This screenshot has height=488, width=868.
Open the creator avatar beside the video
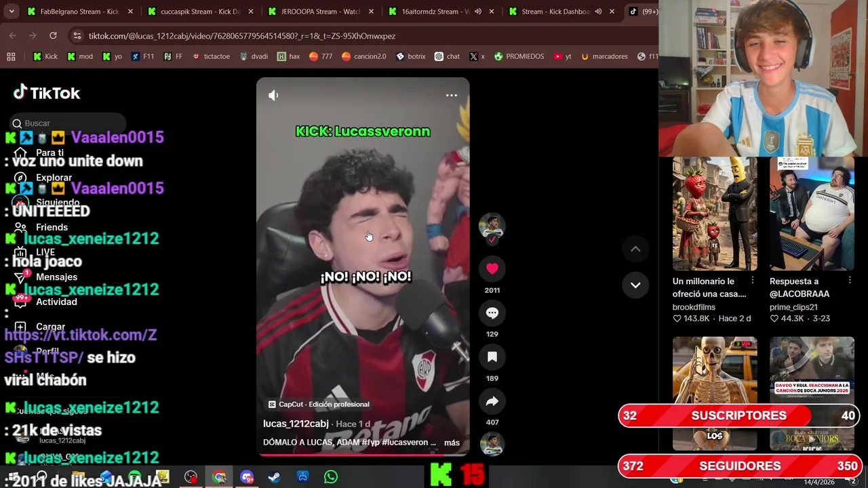tap(492, 226)
